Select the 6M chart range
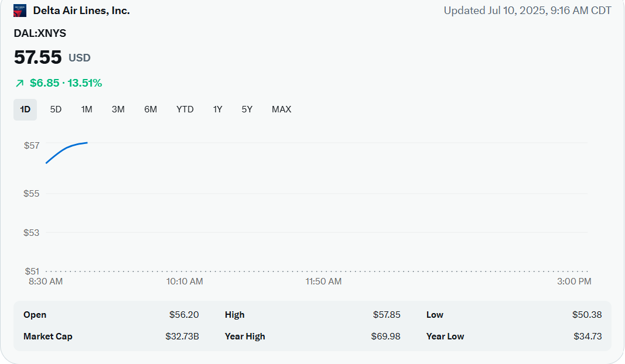This screenshot has width=625, height=364. click(151, 109)
